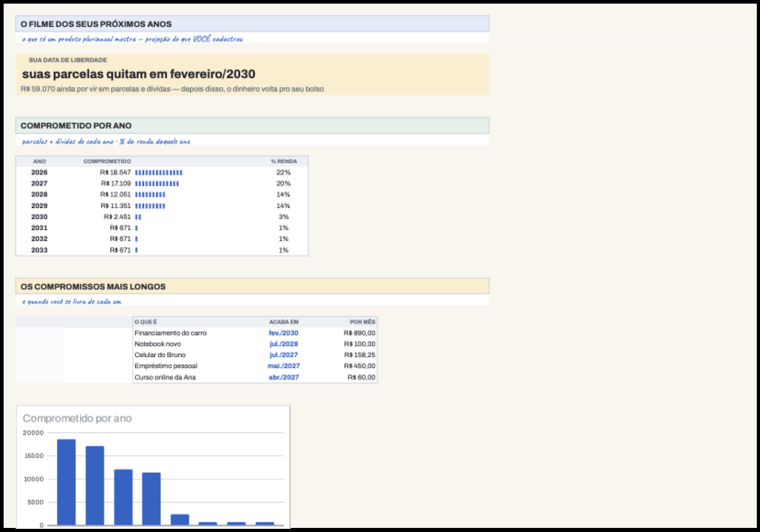Select the year cell 2029

pos(39,206)
